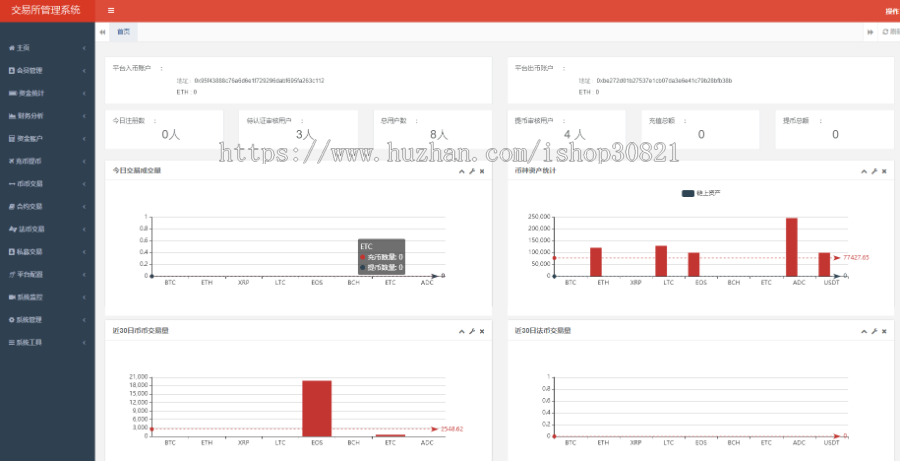
Task: Click wrench icon on 币种资产统计 panel
Action: click(873, 171)
